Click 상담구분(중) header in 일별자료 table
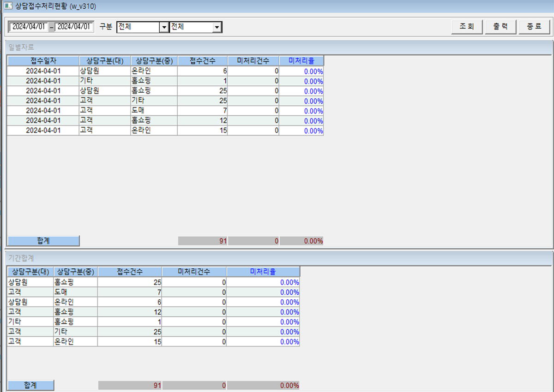Image resolution: width=554 pixels, height=392 pixels. click(154, 61)
